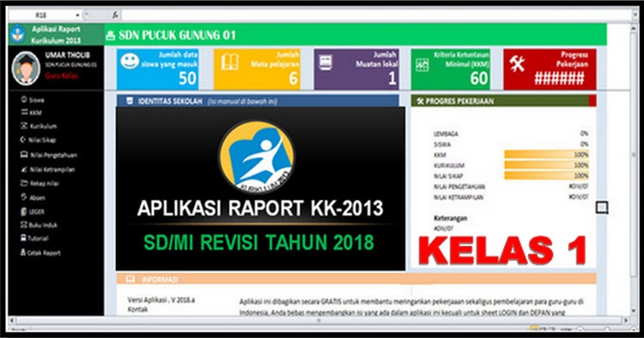Image resolution: width=644 pixels, height=338 pixels.
Task: Click the scroll right arrow at bottom
Action: (626, 320)
